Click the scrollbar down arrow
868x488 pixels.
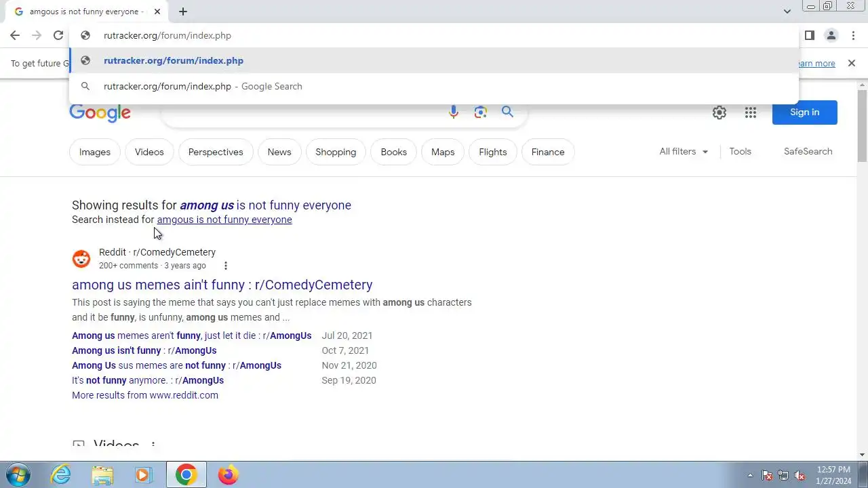[x=862, y=455]
